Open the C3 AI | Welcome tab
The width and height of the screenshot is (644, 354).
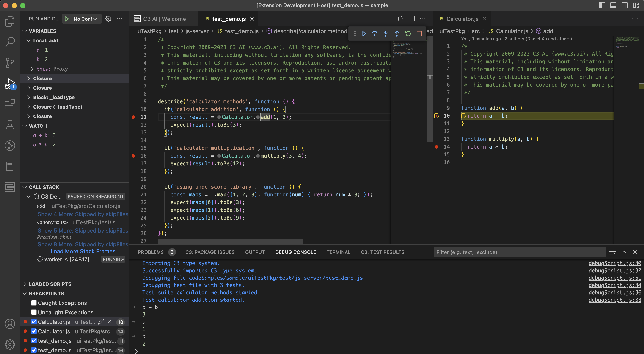164,19
